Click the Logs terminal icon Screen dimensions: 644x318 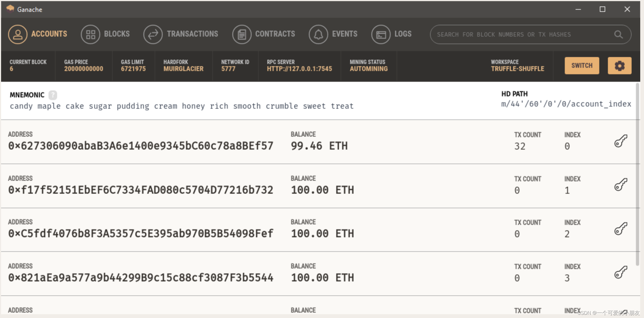click(381, 34)
